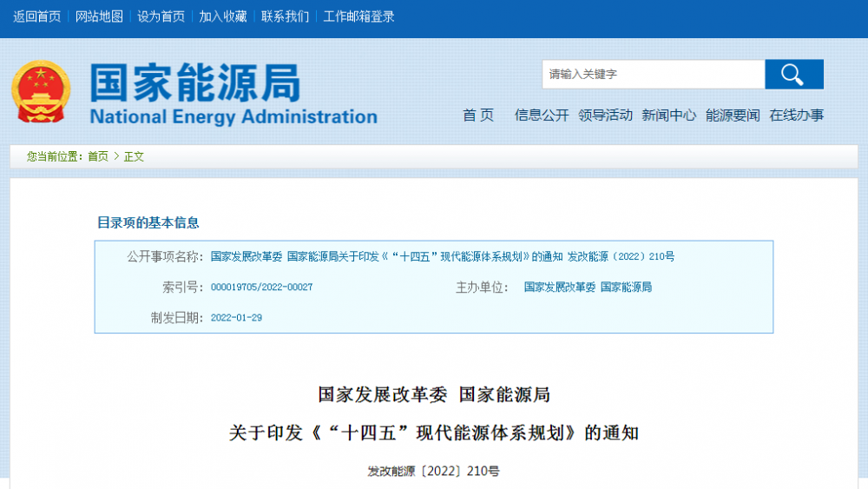This screenshot has height=489, width=868.
Task: Click heading 关于印发《"十四五"现代能源体系规划》的通知
Action: [434, 433]
